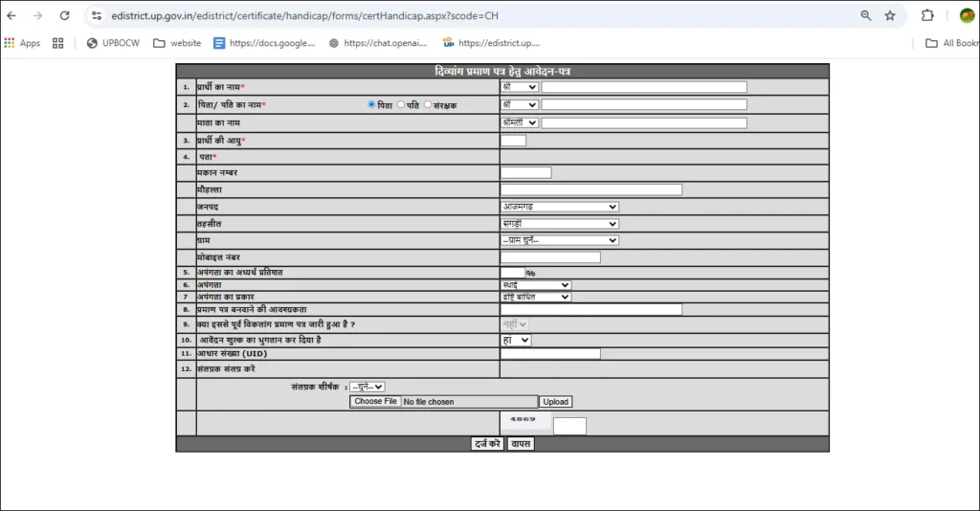Open the zoom magnifier icon in address bar
Image resolution: width=980 pixels, height=511 pixels.
pos(866,16)
